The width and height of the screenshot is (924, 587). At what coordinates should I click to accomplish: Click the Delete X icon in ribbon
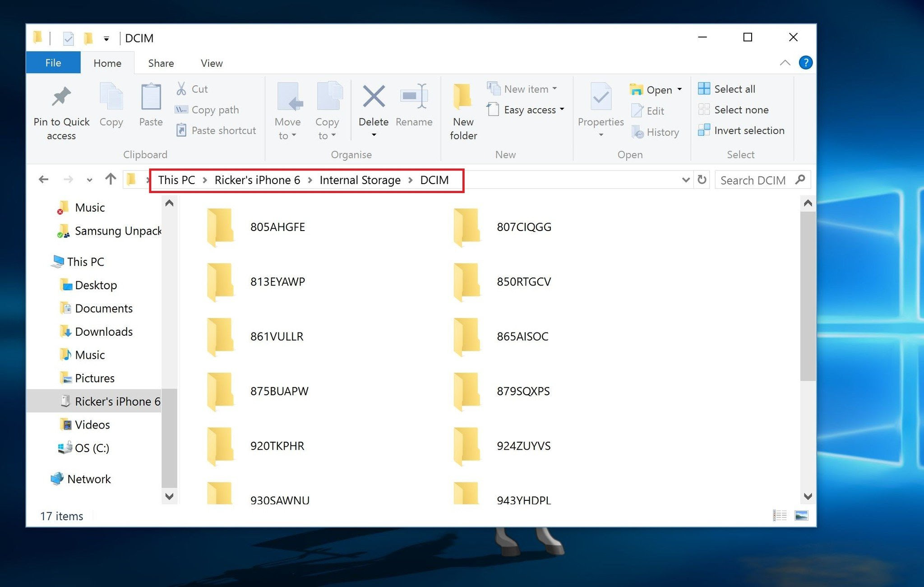pos(374,96)
